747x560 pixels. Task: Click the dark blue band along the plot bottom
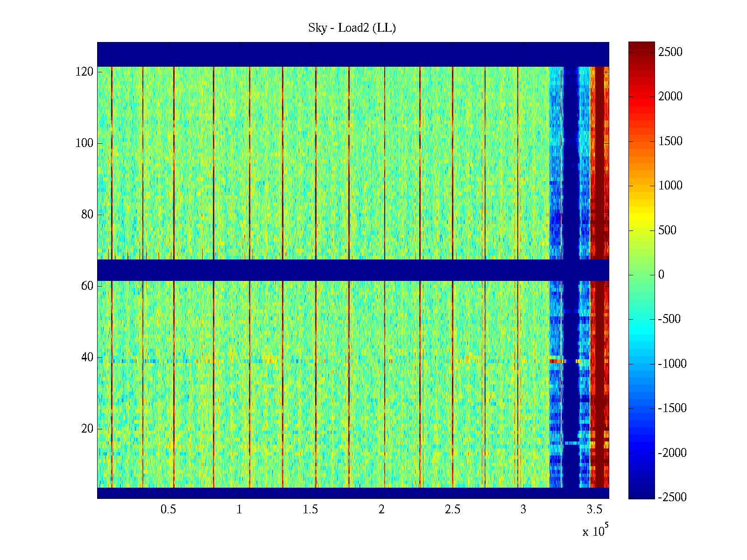click(x=352, y=493)
